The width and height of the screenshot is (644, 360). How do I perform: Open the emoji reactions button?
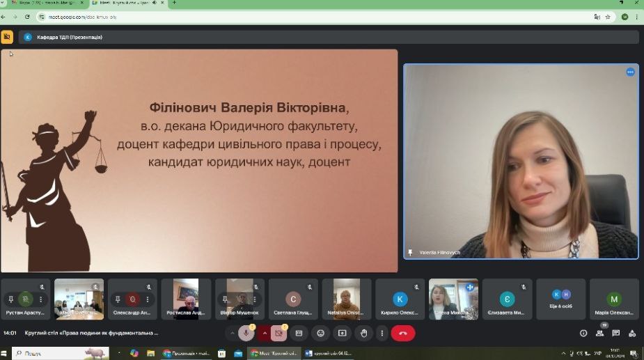(x=320, y=334)
